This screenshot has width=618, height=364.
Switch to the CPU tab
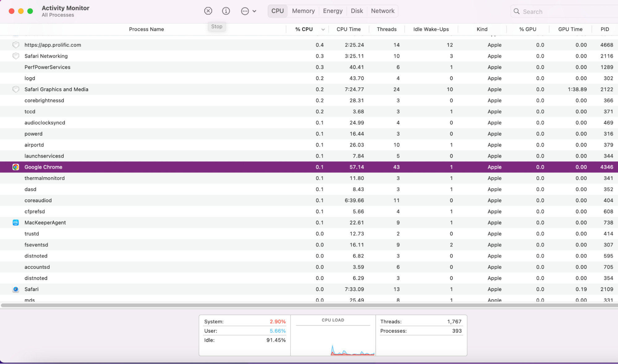point(278,11)
